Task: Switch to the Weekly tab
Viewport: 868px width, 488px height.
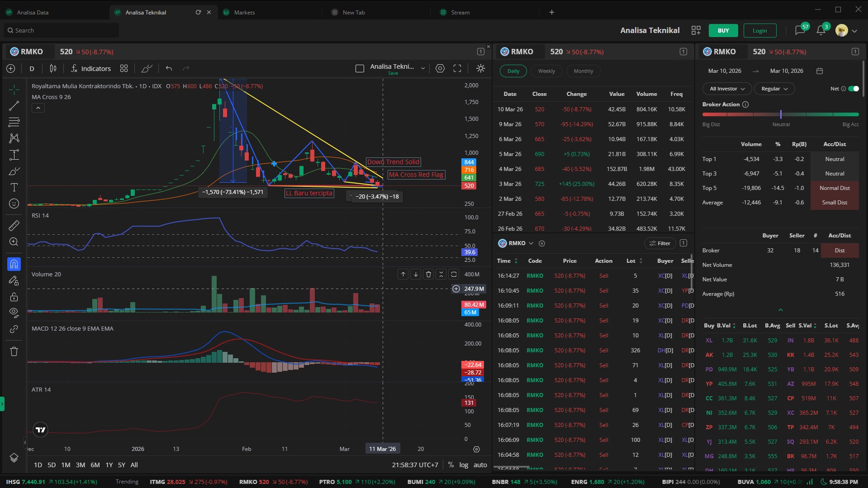Action: click(546, 71)
